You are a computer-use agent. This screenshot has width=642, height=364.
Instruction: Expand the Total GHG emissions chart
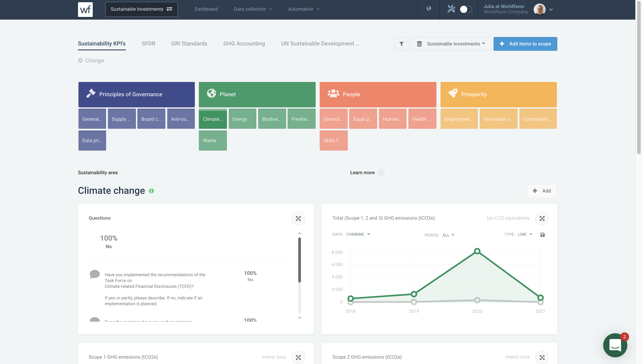(542, 219)
